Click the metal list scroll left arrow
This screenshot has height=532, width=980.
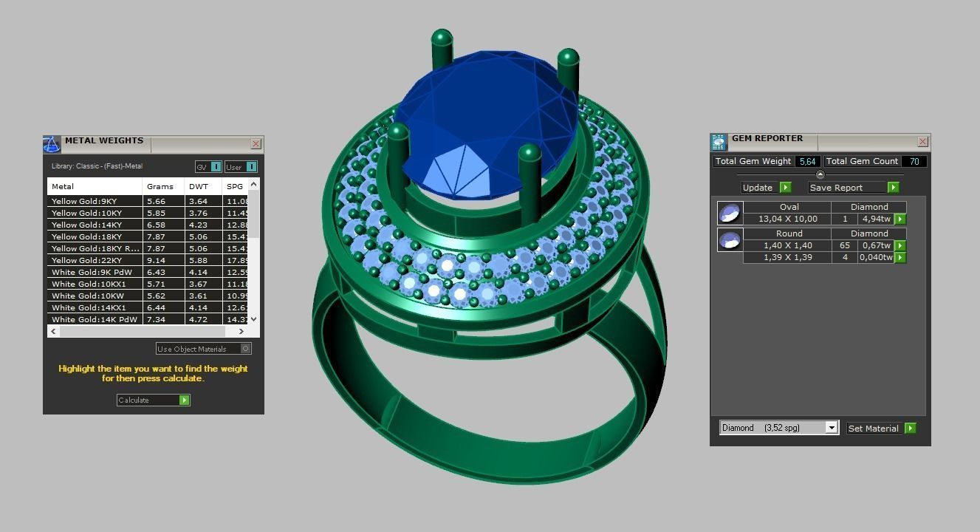click(x=53, y=332)
